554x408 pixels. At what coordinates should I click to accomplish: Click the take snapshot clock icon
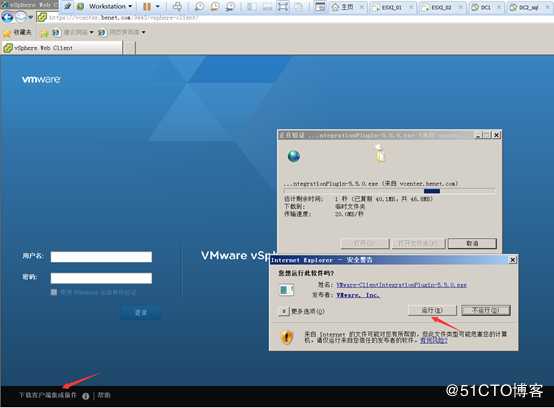click(x=199, y=6)
